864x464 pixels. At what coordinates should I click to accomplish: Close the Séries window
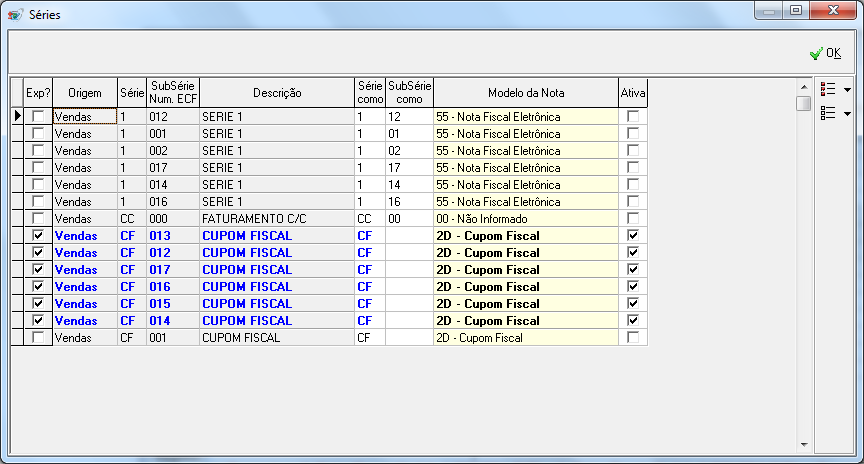coord(833,10)
